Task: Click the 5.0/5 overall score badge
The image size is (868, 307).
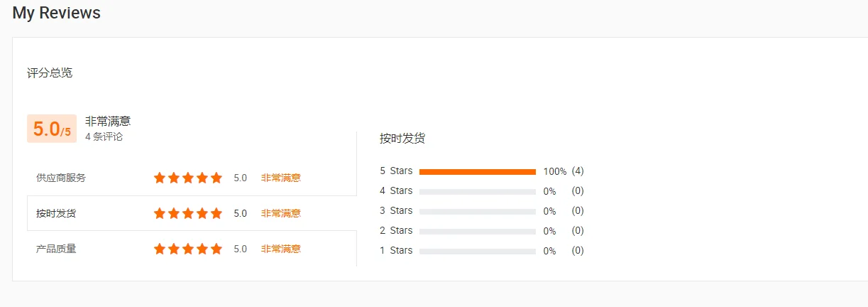Action: [x=52, y=129]
